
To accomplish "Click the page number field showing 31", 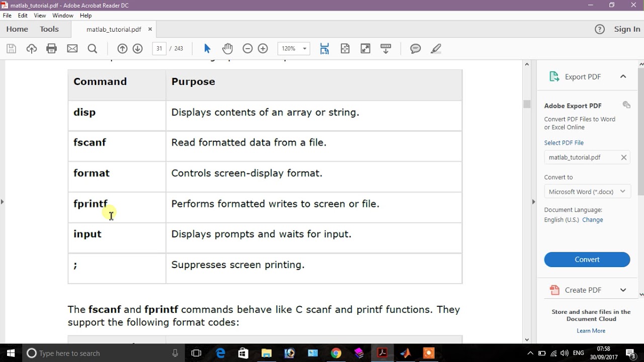I will [x=159, y=49].
